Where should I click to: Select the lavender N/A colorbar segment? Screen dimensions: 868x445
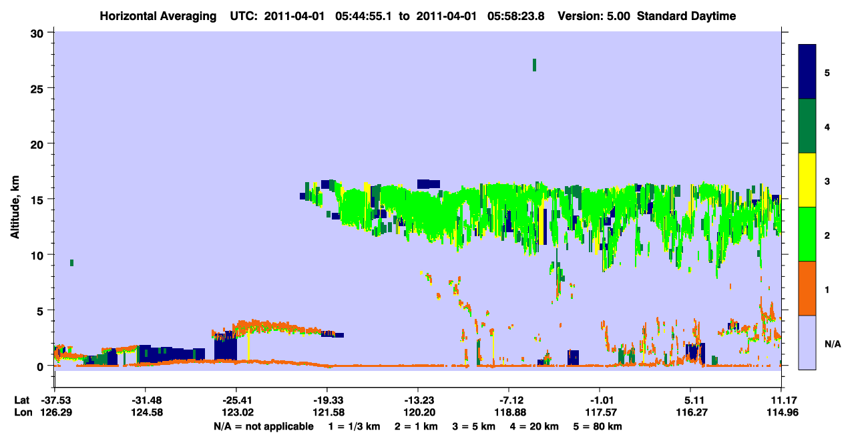[808, 342]
